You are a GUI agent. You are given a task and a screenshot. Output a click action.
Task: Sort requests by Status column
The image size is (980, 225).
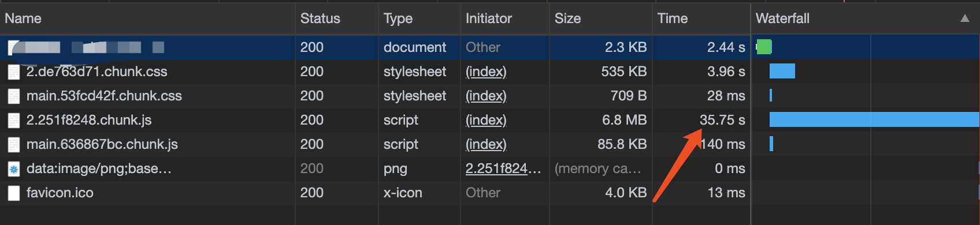click(x=320, y=18)
